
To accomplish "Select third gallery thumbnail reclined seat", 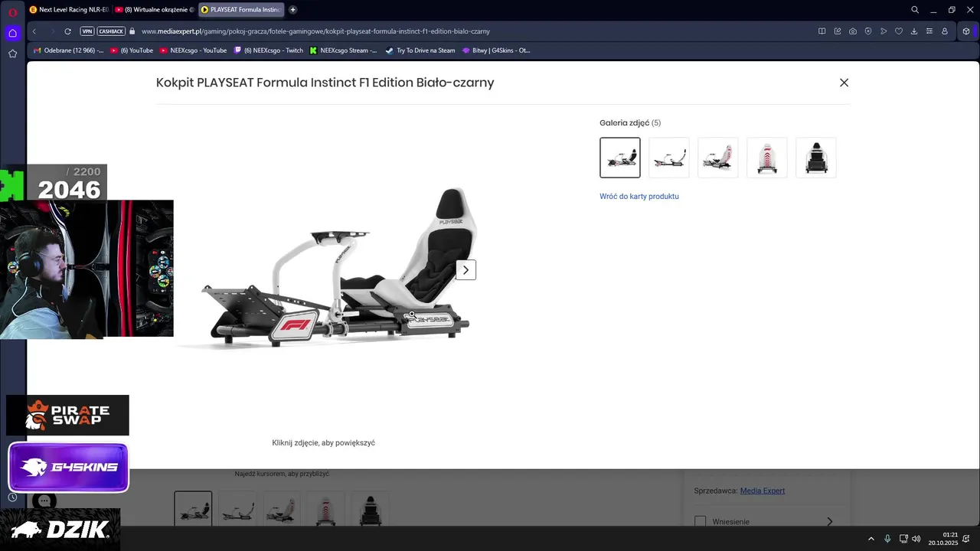I will [x=718, y=158].
